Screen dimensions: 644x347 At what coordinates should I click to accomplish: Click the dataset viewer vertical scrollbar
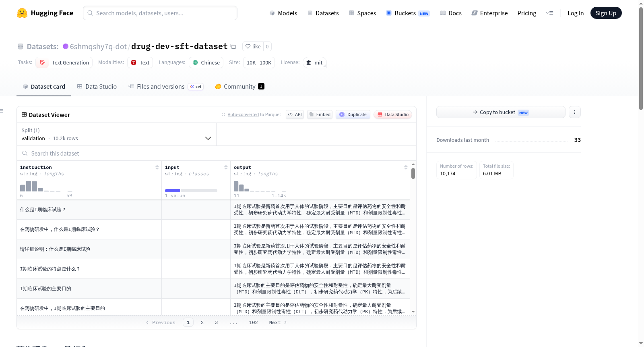coord(413,174)
